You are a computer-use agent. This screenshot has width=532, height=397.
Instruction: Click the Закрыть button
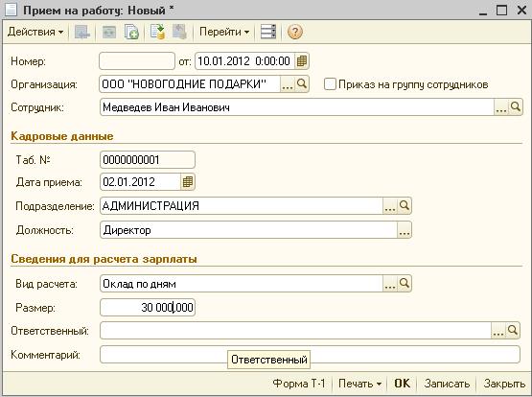504,384
